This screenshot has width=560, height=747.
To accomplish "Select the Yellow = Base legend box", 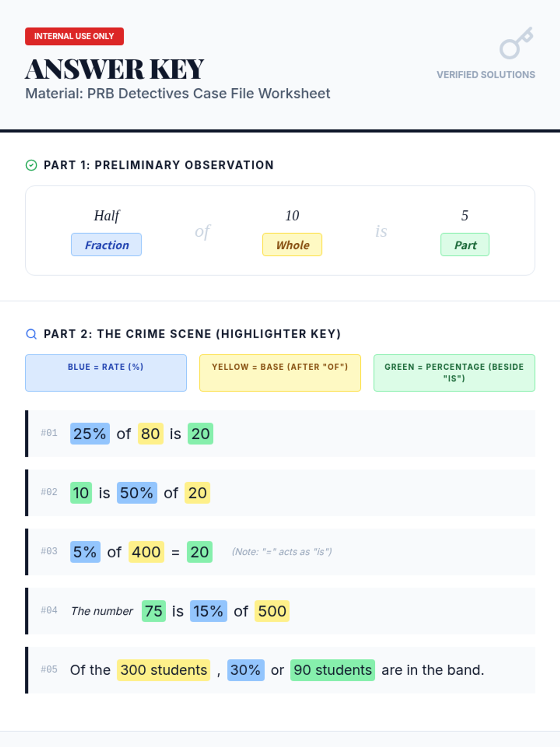I will (280, 373).
